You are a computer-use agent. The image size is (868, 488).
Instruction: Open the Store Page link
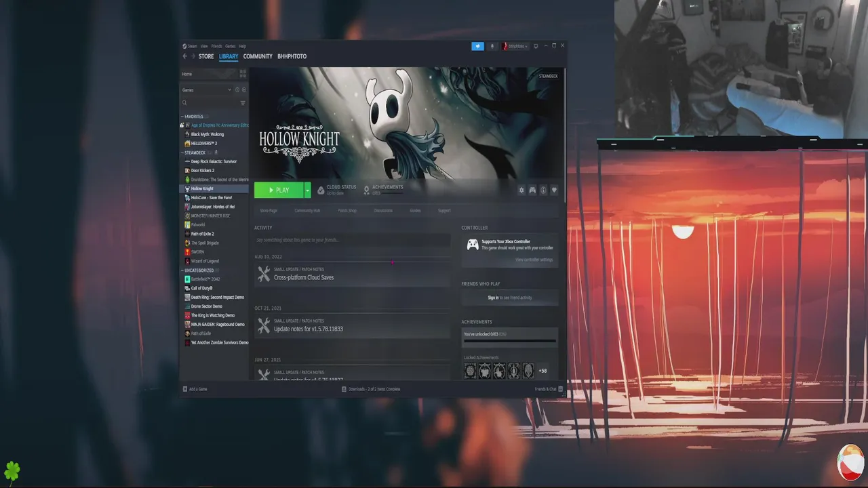coord(269,211)
